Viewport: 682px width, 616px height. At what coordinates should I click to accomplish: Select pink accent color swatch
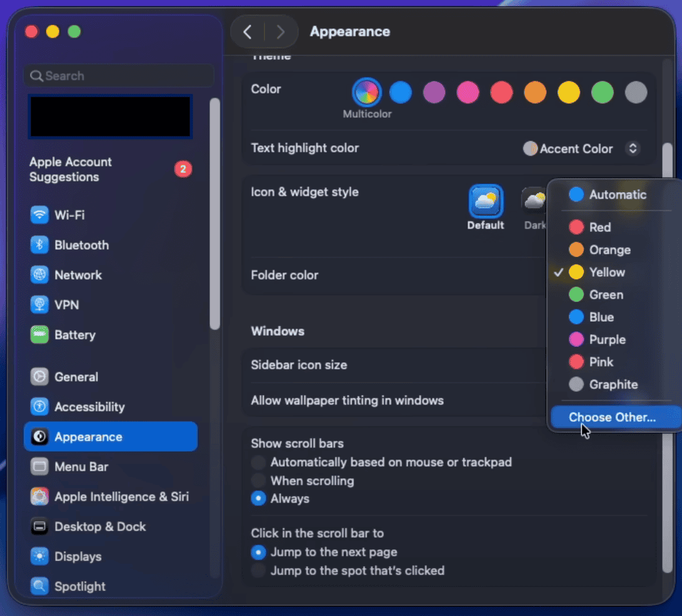click(468, 92)
